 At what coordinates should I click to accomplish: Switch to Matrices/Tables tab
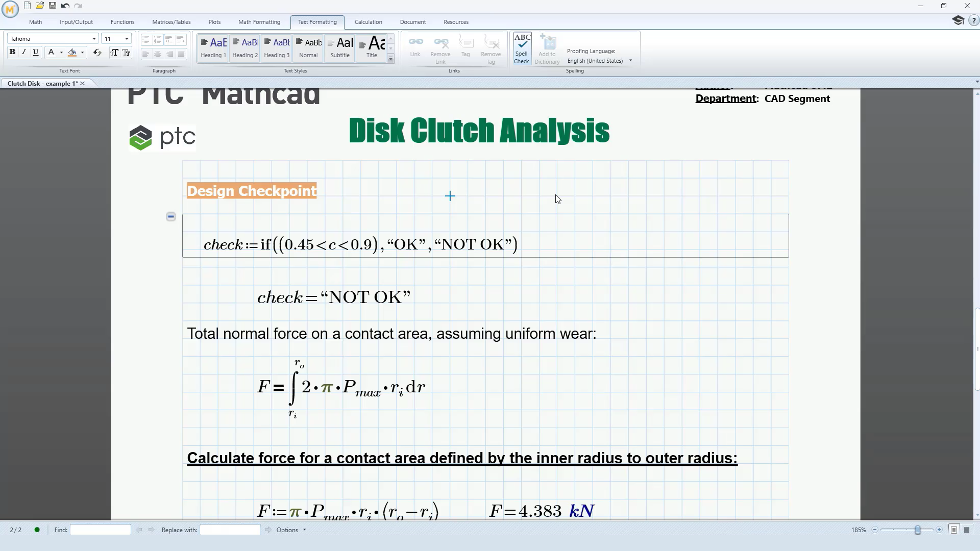click(x=171, y=22)
